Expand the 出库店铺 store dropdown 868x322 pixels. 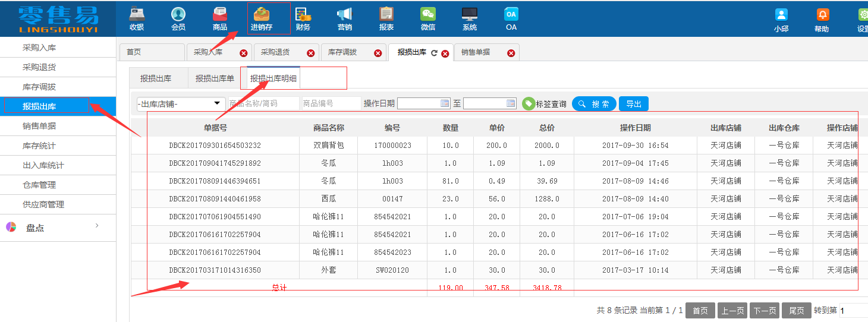tap(181, 104)
